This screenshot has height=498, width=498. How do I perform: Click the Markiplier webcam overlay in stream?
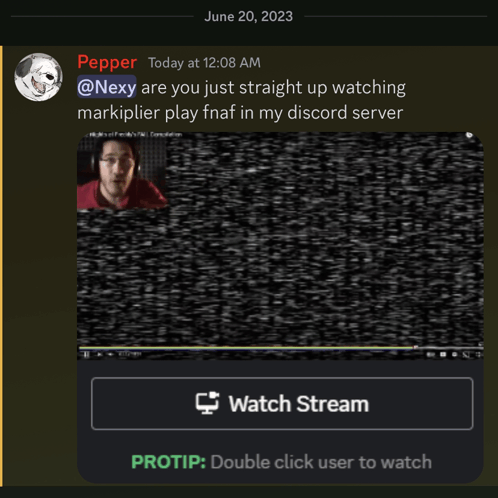(x=122, y=173)
